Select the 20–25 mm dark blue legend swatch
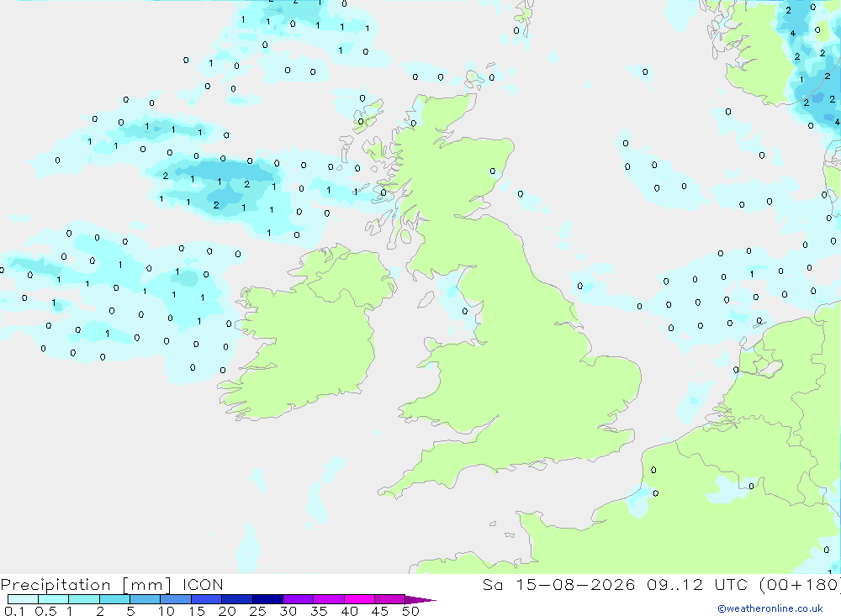Viewport: 841px width, 616px height. coord(236,599)
